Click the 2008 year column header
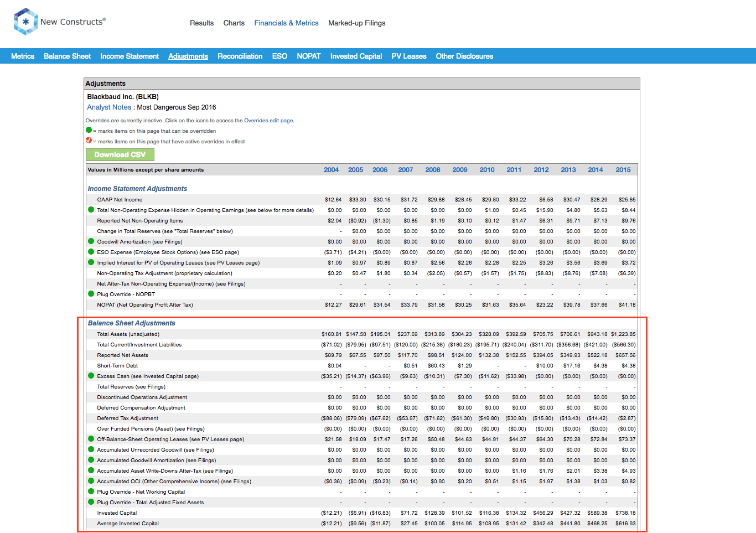The image size is (756, 533). pyautogui.click(x=433, y=170)
